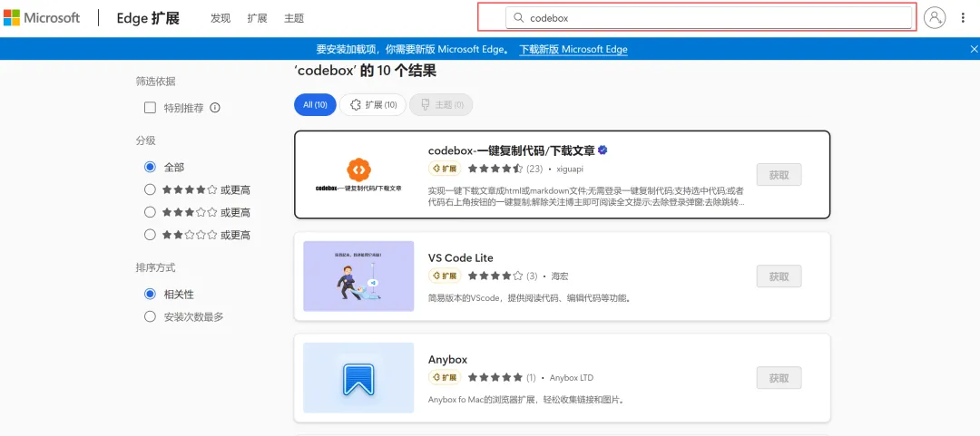Open the 发现 navigation item
980x436 pixels.
click(x=220, y=18)
